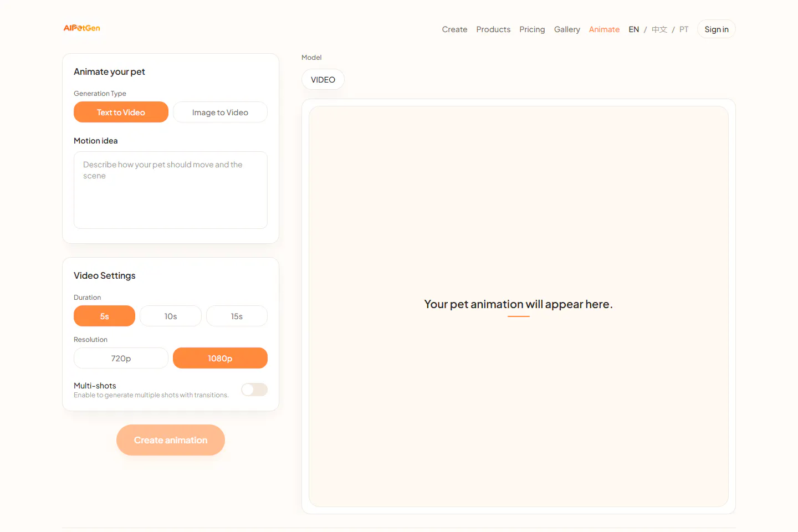Select Text to Video generation type
The image size is (798, 532).
[x=121, y=112]
